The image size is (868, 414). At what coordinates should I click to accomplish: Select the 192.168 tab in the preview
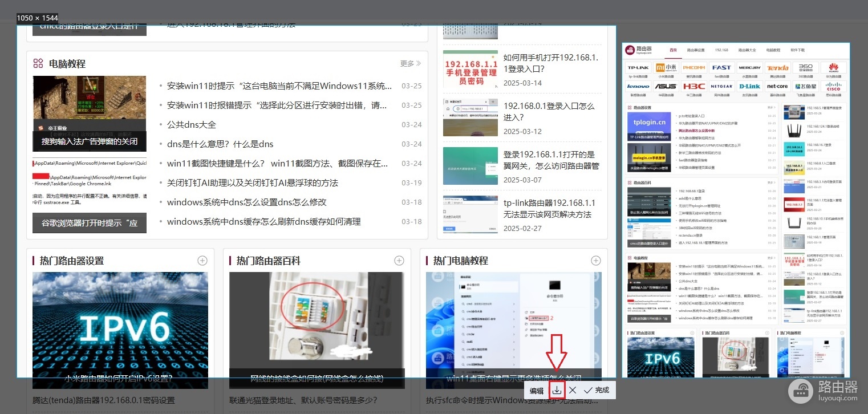click(721, 50)
